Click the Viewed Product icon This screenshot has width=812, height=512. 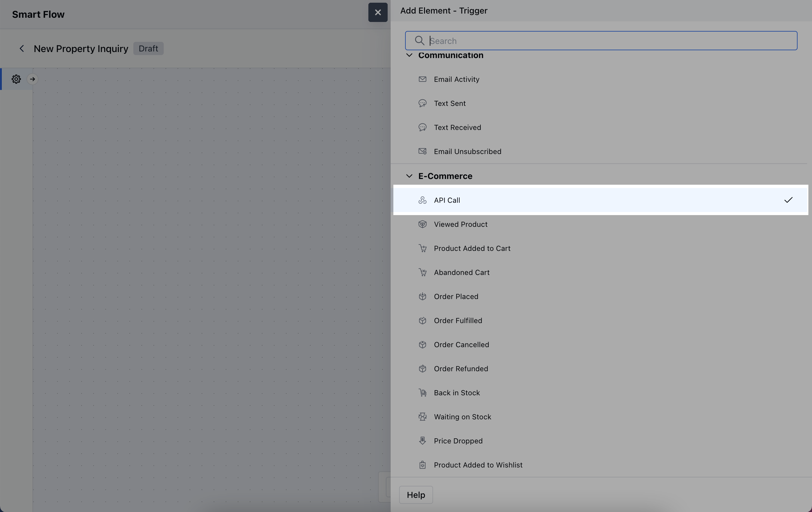422,224
